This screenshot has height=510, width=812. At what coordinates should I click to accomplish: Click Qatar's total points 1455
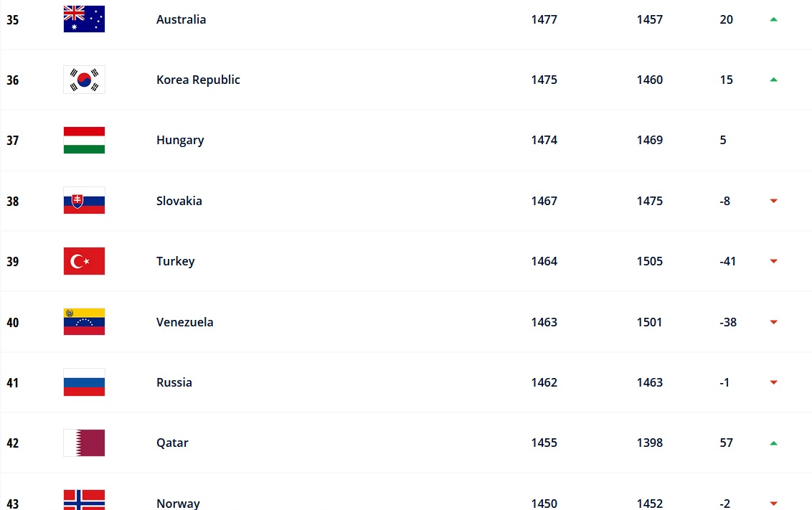(544, 443)
